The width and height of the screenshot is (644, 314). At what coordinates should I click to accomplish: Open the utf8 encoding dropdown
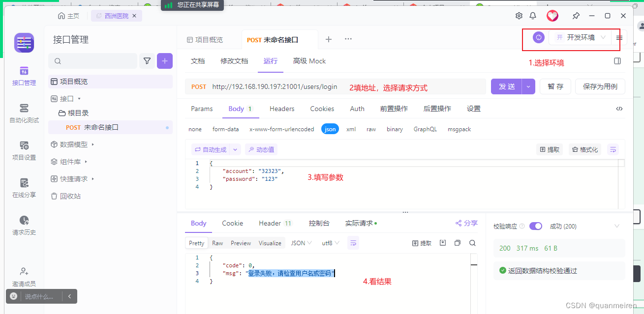point(331,243)
